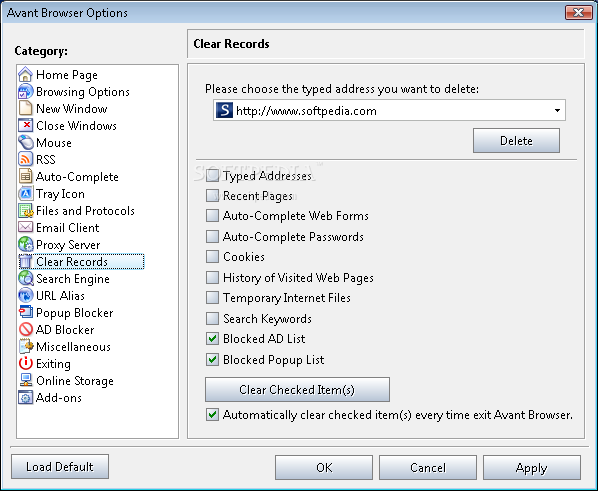Image resolution: width=598 pixels, height=491 pixels.
Task: Open the AD Blocker prohibition icon
Action: point(26,330)
